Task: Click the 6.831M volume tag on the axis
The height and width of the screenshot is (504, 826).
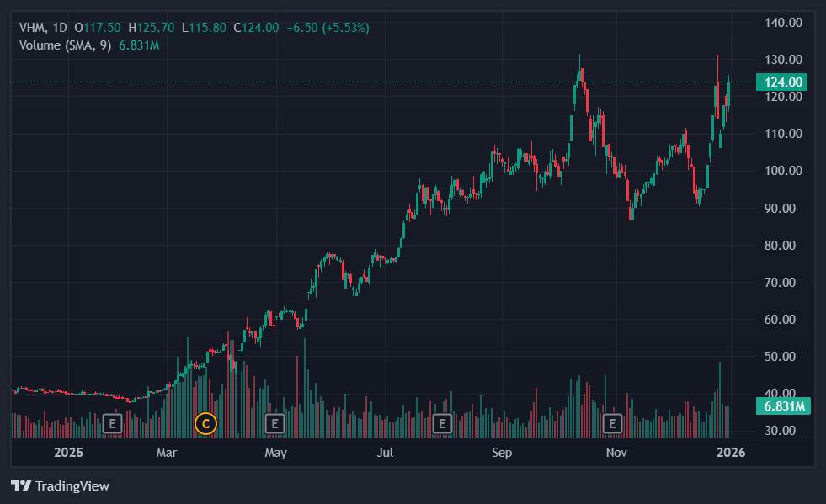Action: click(x=782, y=406)
